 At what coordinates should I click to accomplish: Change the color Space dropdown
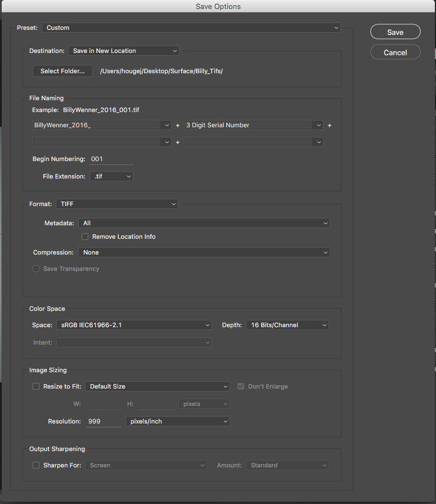133,325
